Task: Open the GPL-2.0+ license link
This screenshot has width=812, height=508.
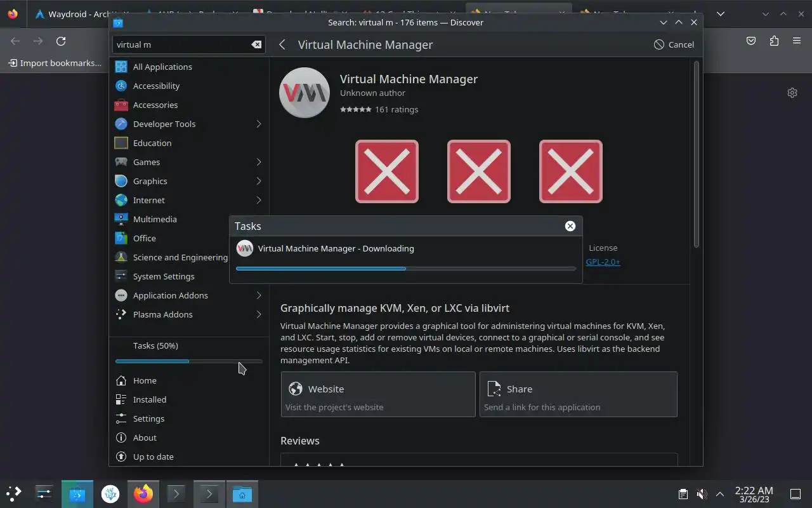Action: pyautogui.click(x=603, y=262)
